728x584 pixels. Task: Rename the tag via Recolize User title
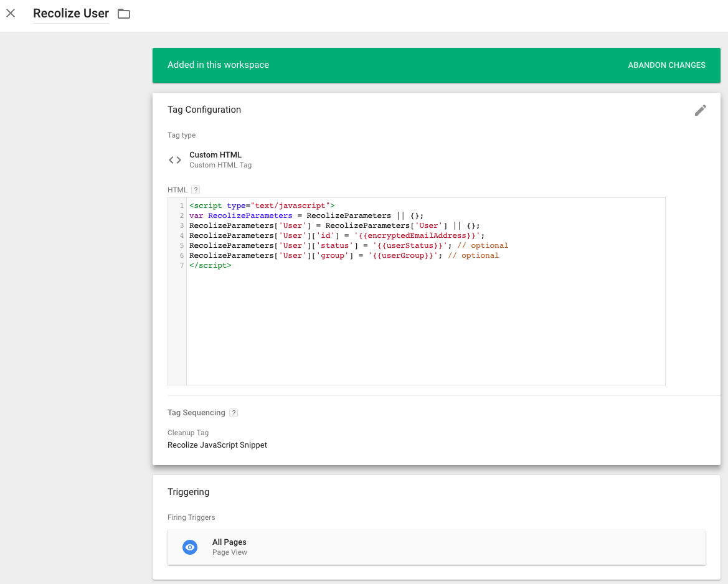(x=70, y=14)
